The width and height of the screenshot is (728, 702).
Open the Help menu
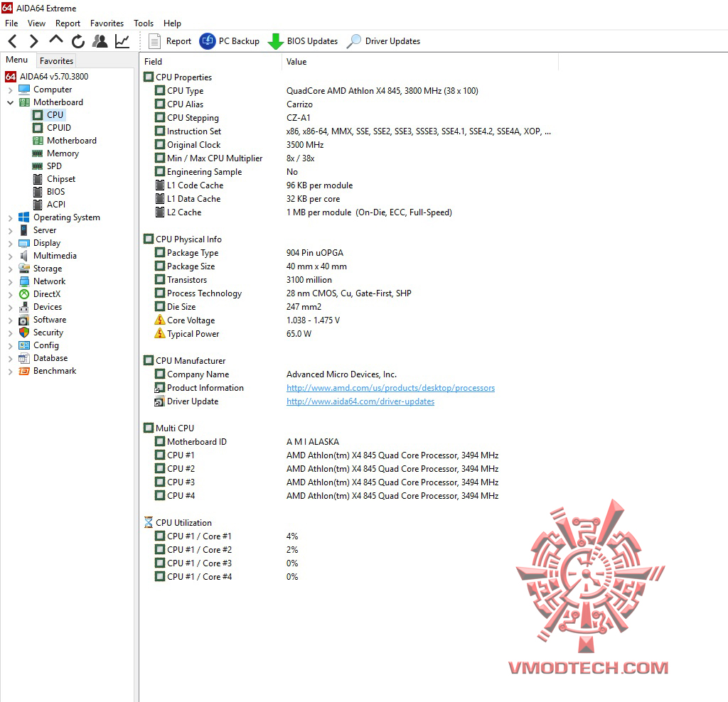(172, 23)
